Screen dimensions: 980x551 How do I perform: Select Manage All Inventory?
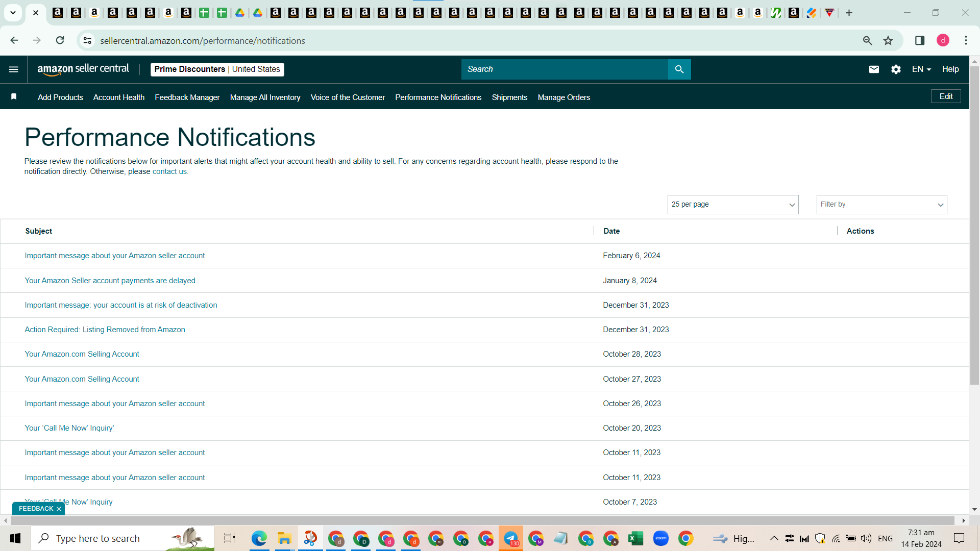point(265,97)
